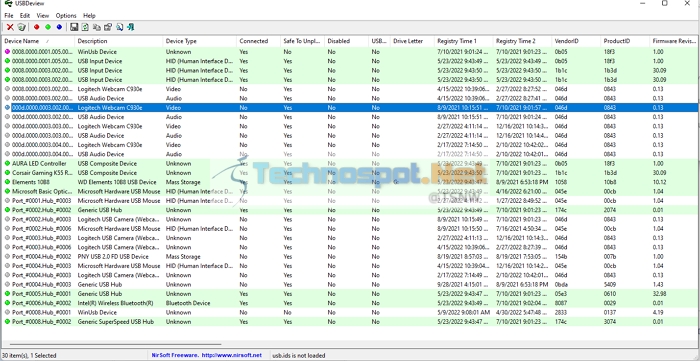The image size is (700, 361).
Task: Click green dot beside Microsoft Basic Optic device
Action: click(7, 191)
